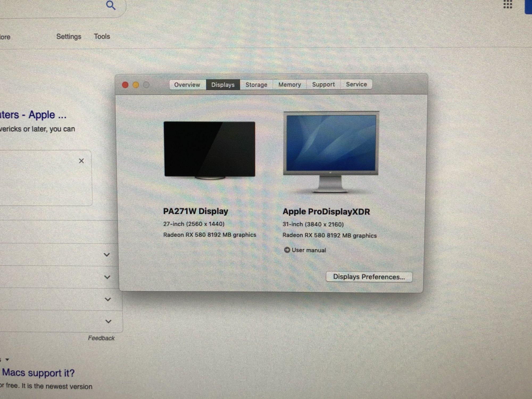Open the User manual link
This screenshot has height=399, width=532.
[309, 250]
